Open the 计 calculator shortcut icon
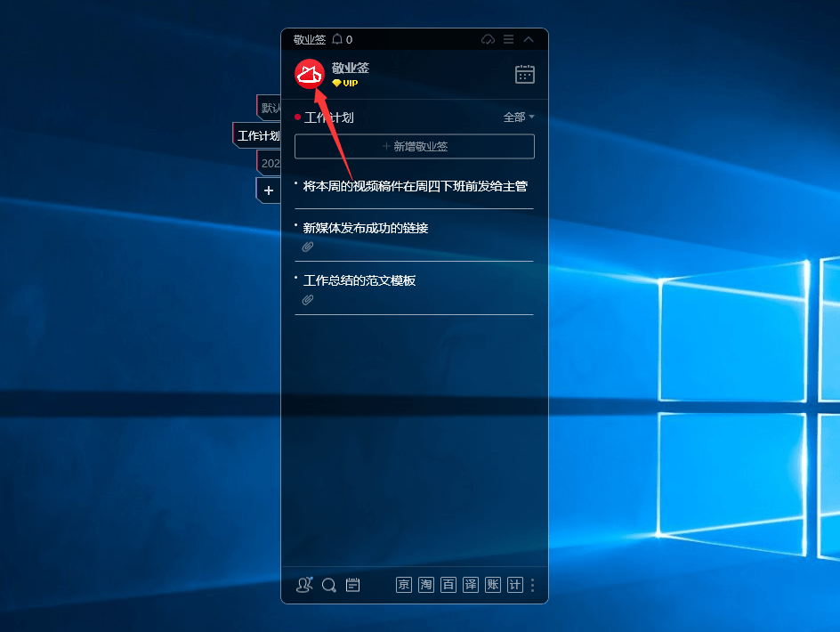The height and width of the screenshot is (632, 840). click(x=513, y=585)
